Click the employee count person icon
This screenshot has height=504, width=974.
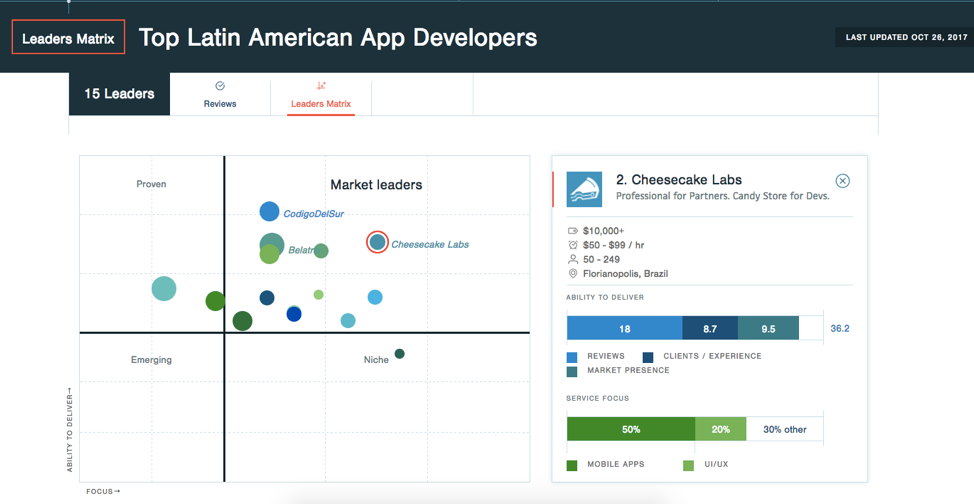point(573,259)
